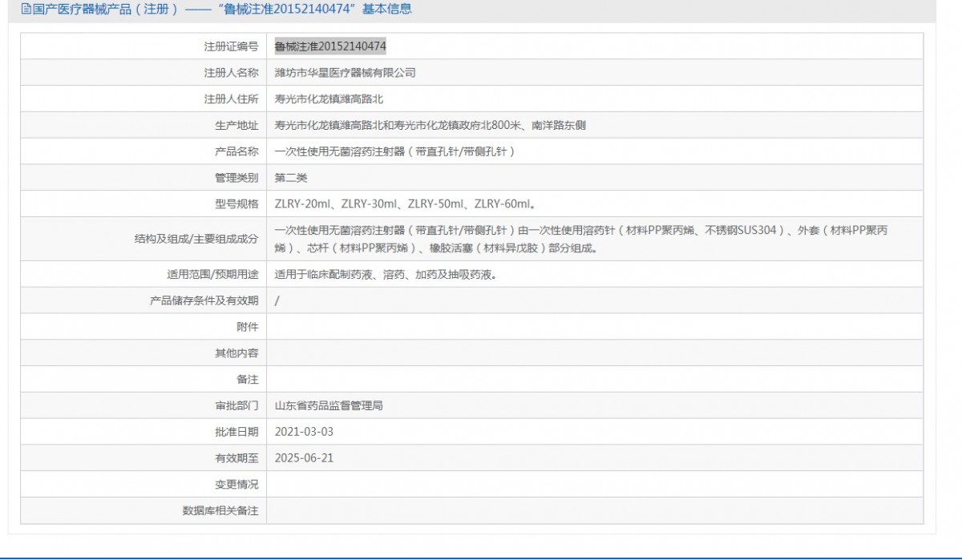Click the approval department 山东省药品监督管理局
962x560 pixels.
click(329, 405)
